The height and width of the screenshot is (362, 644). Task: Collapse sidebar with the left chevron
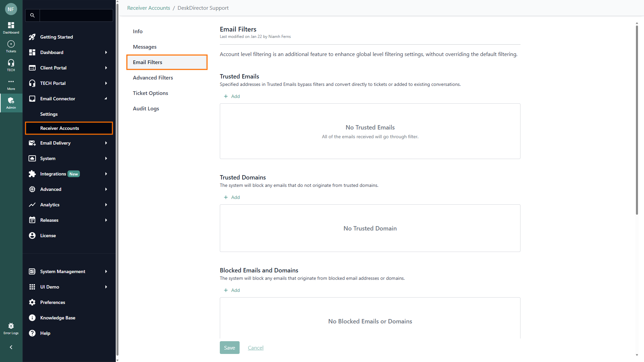(x=11, y=347)
